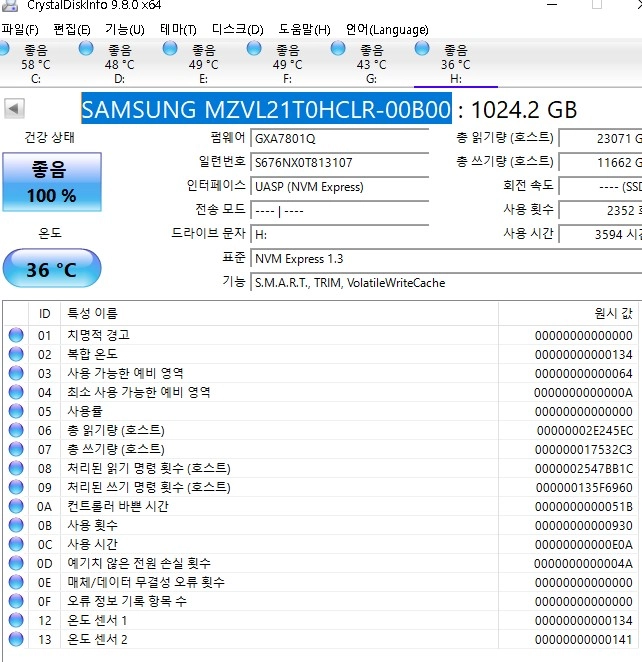642x662 pixels.
Task: Open the 테마(T) menu
Action: (x=178, y=30)
